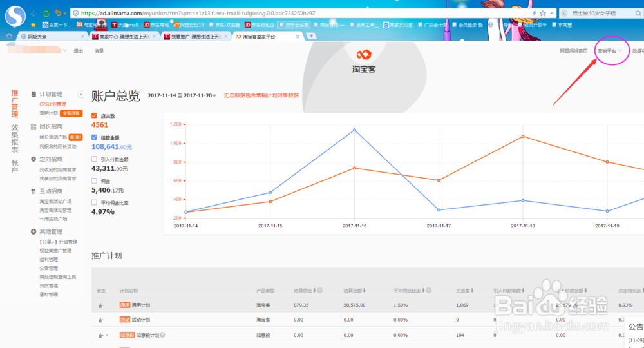Click the 退出 logout link
The width and height of the screenshot is (644, 348).
(x=79, y=51)
